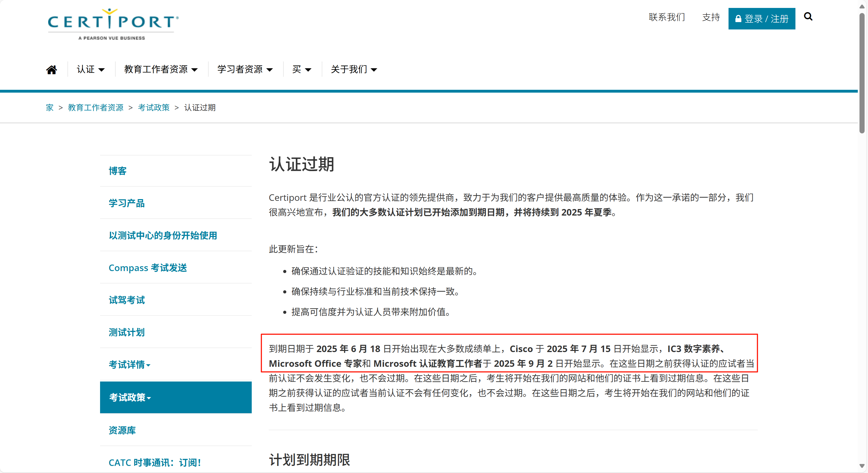Open 测试计划 sidebar item

(127, 332)
